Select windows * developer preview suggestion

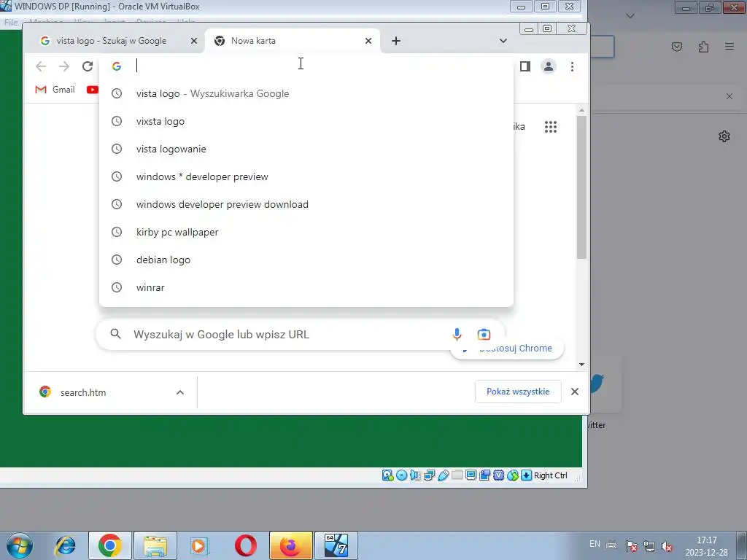[306, 176]
